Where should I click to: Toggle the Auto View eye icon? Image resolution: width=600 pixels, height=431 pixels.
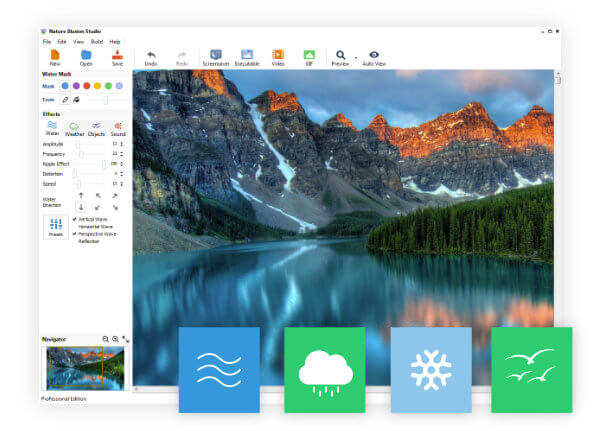tap(374, 55)
